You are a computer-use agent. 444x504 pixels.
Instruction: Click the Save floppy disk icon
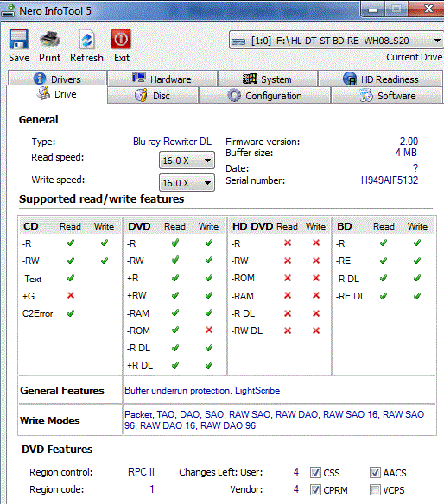(x=19, y=39)
